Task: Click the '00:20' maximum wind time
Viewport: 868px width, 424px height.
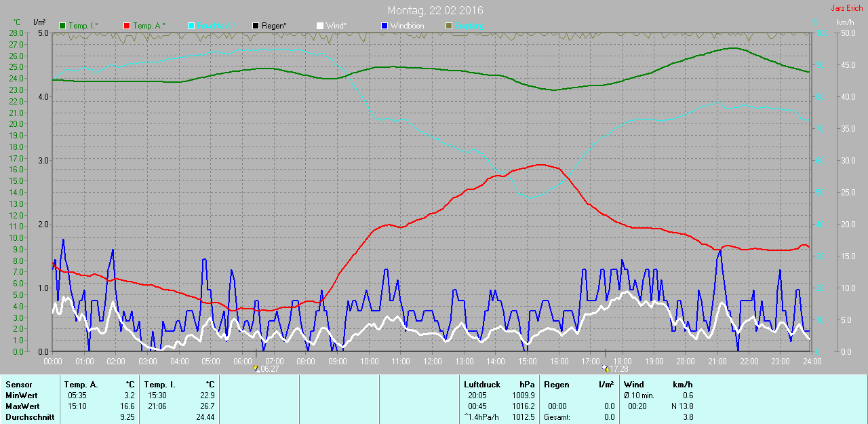Action: (x=637, y=406)
